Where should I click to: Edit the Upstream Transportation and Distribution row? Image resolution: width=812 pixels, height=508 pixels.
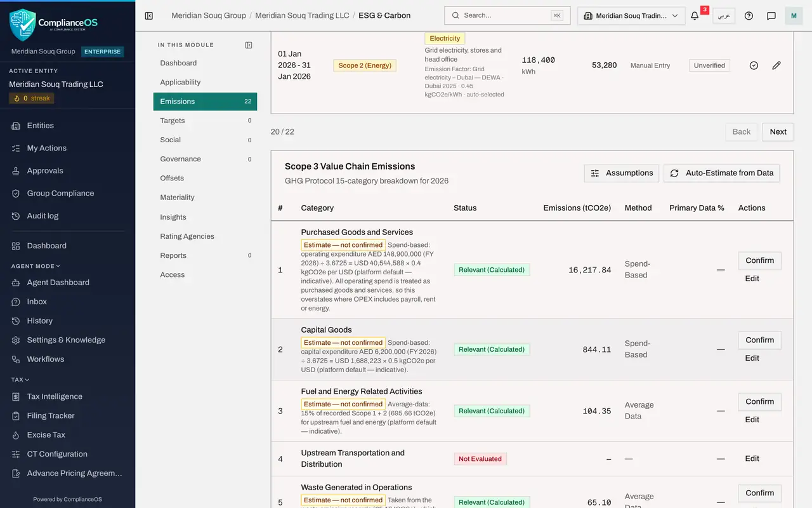coord(752,458)
